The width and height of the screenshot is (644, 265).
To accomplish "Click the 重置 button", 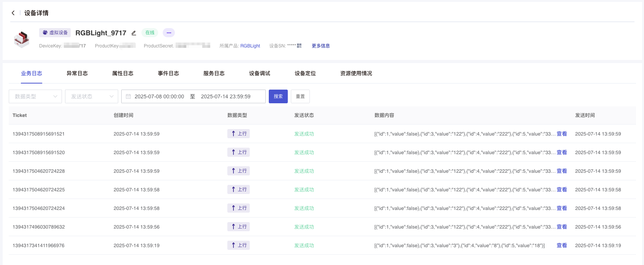I will 300,96.
